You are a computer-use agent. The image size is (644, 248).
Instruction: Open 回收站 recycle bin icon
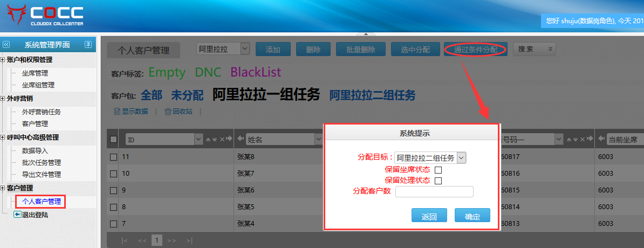pos(168,112)
